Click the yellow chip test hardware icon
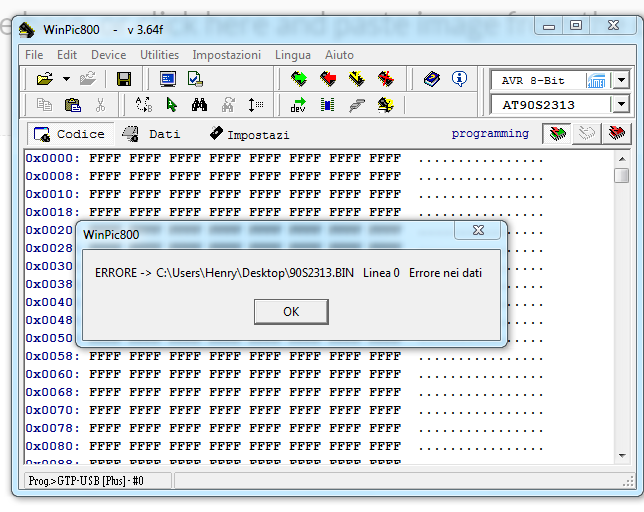Image resolution: width=644 pixels, height=512 pixels. click(386, 105)
